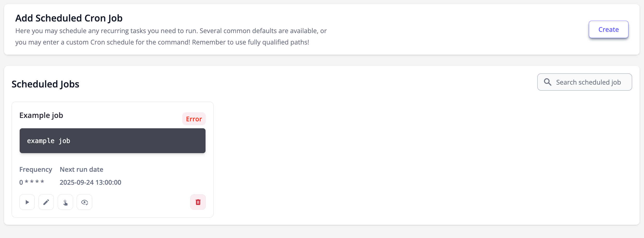Delete Example job using red trash icon
This screenshot has width=644, height=238.
(x=198, y=202)
